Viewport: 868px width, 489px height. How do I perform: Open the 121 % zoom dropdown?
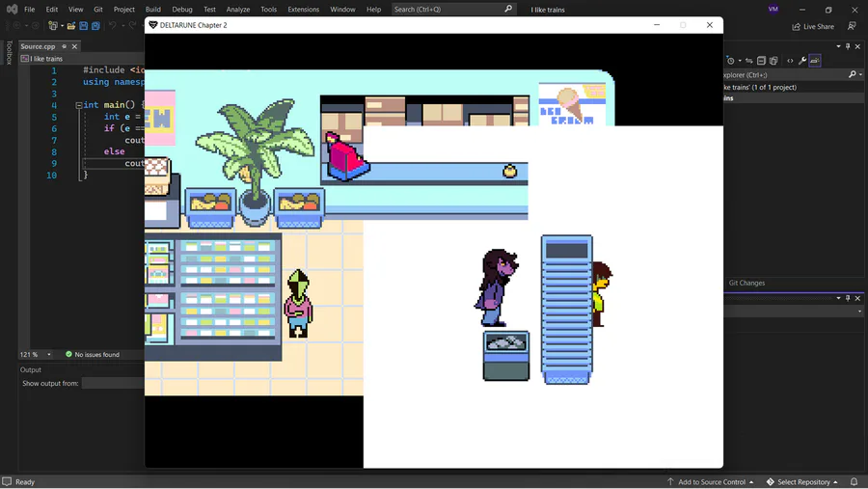pyautogui.click(x=49, y=354)
